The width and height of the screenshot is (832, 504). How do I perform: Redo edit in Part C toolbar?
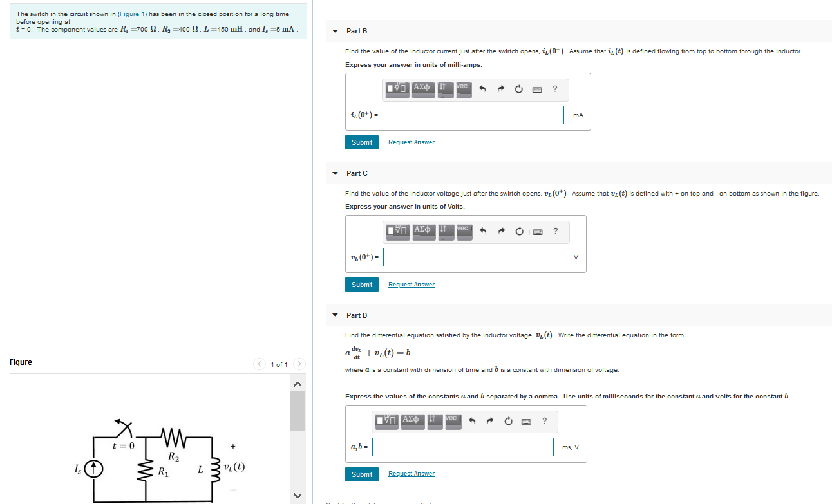point(501,232)
